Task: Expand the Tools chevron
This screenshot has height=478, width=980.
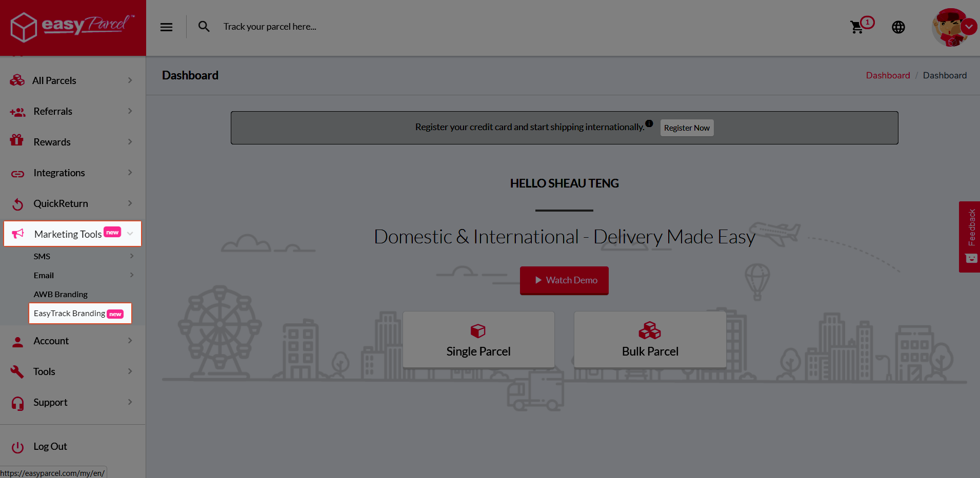Action: pos(130,371)
